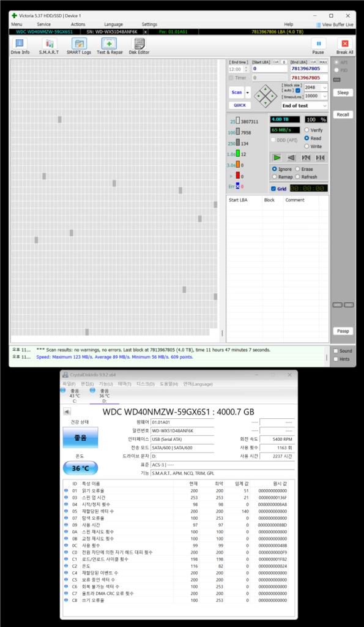Toggle the block size auto checkbox

tap(298, 91)
